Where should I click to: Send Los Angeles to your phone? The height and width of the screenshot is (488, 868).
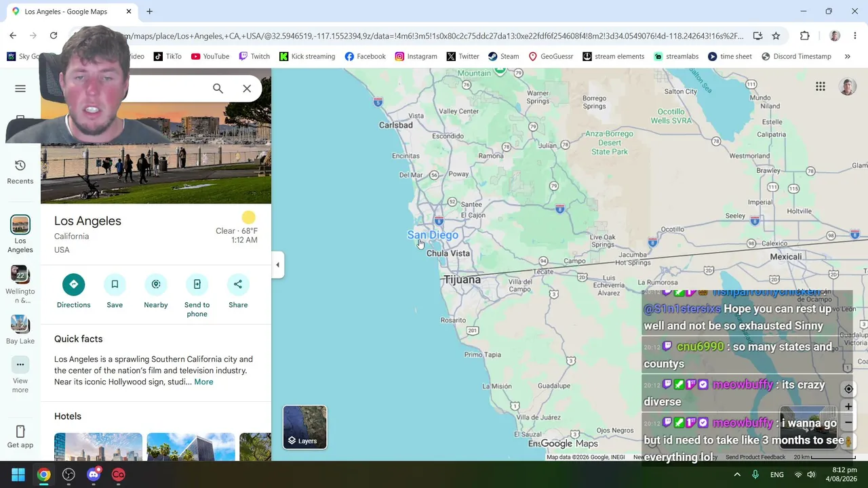(x=197, y=296)
